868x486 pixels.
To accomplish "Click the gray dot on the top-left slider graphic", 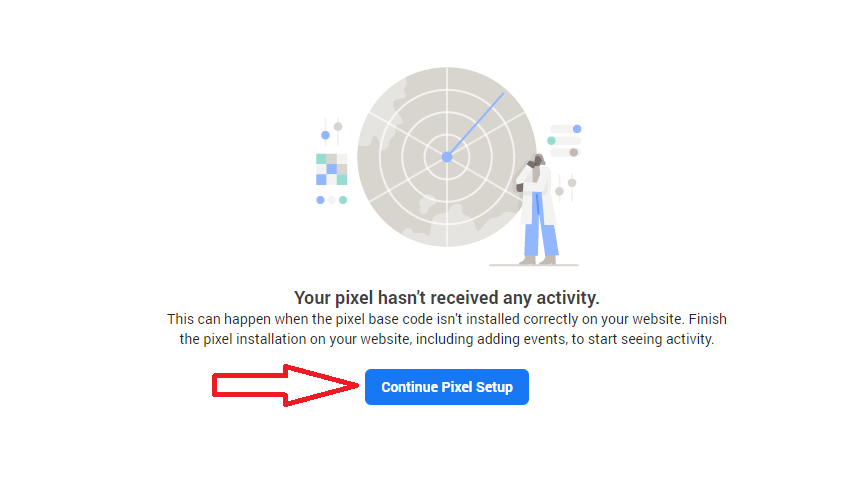I will point(338,126).
